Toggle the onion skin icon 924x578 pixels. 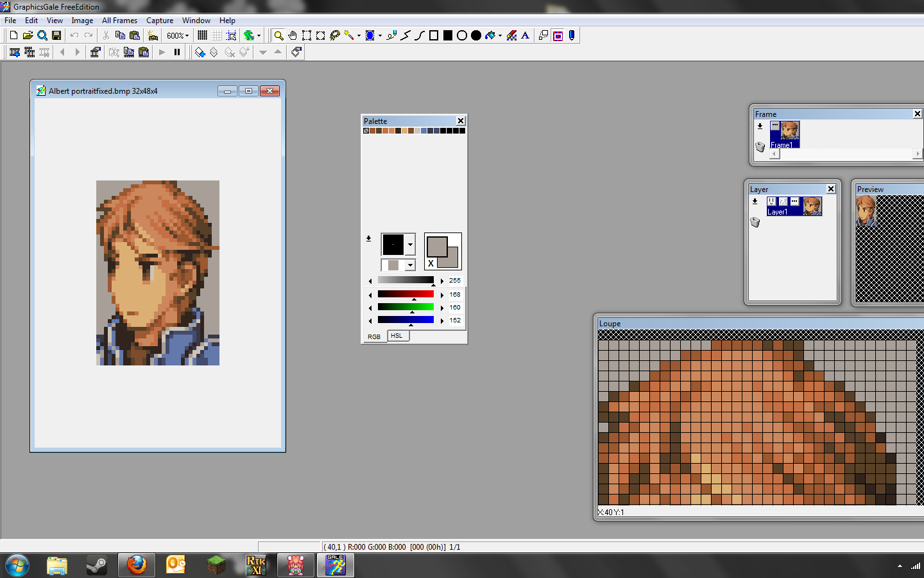pos(543,35)
